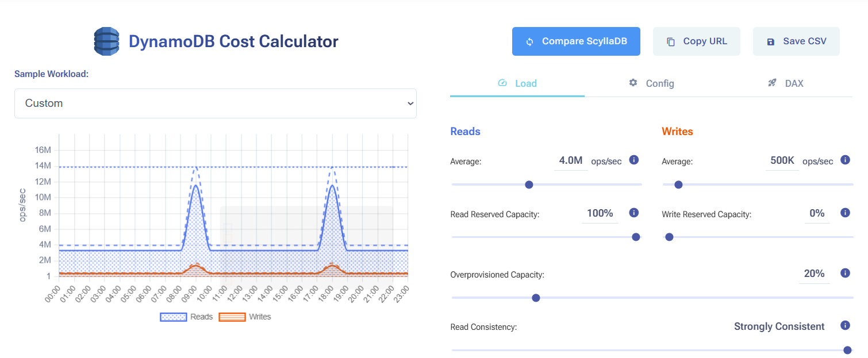The width and height of the screenshot is (868, 358).
Task: Show info for Overprovisioned Capacity
Action: 845,273
